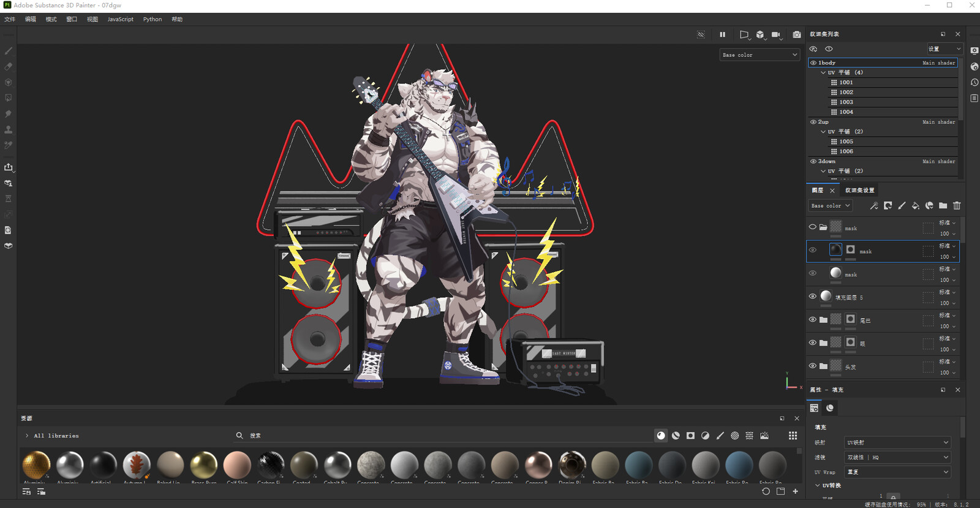Filter assets by alphas dotted circle icon
Viewport: 980px width, 508px height.
click(x=735, y=436)
